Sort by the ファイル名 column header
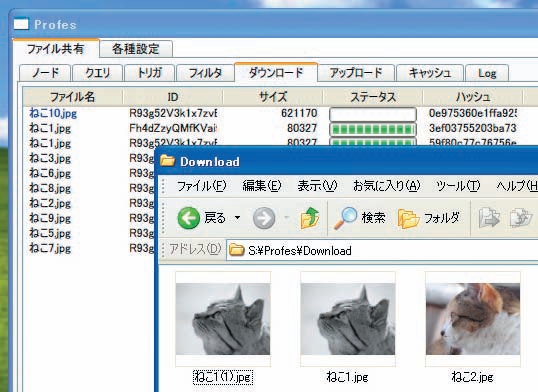538x392 pixels. pos(72,97)
